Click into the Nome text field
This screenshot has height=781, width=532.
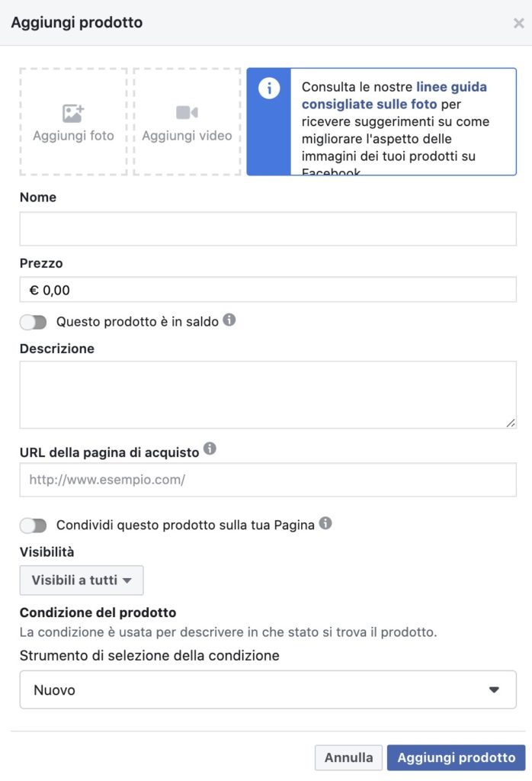coord(268,229)
